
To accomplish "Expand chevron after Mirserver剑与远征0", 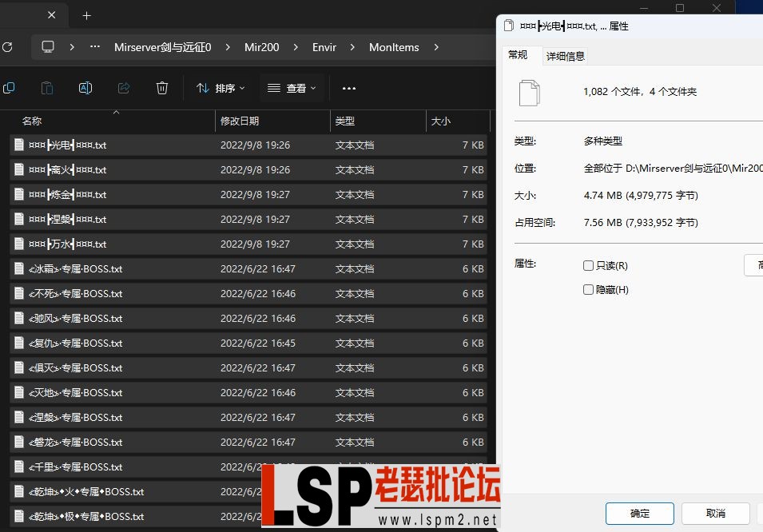I will 228,47.
